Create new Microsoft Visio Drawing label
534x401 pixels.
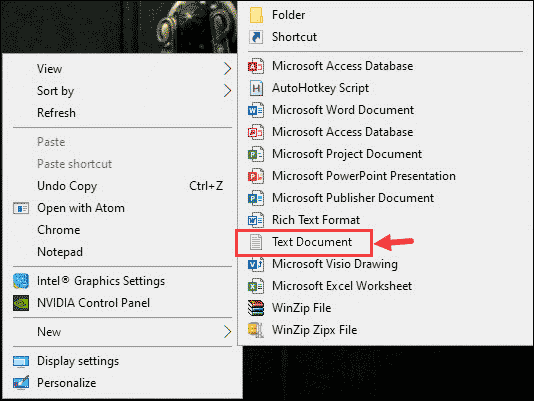tap(335, 264)
